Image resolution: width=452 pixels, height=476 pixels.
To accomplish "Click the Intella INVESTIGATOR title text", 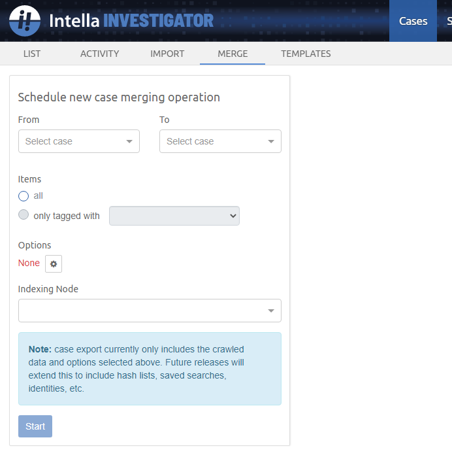I will (131, 21).
